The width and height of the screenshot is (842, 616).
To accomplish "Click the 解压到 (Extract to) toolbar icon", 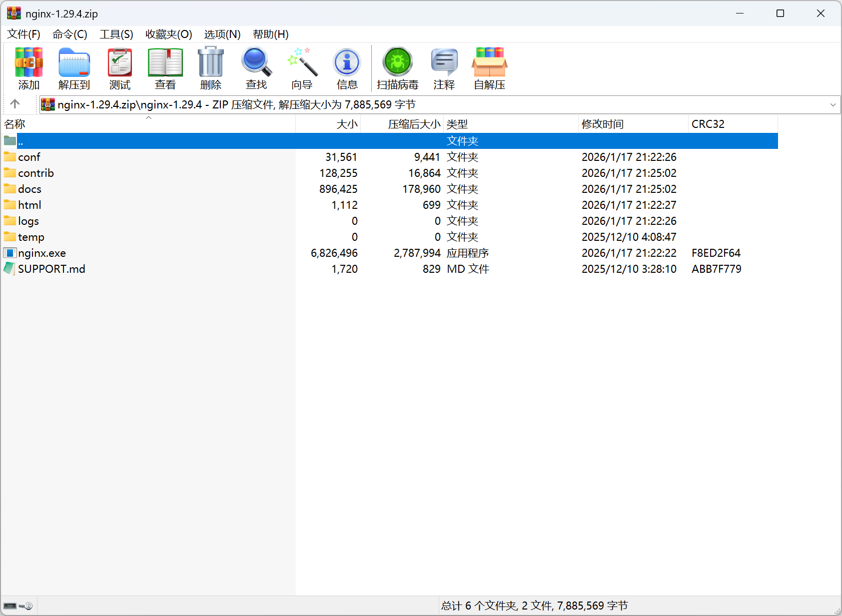I will pos(74,62).
